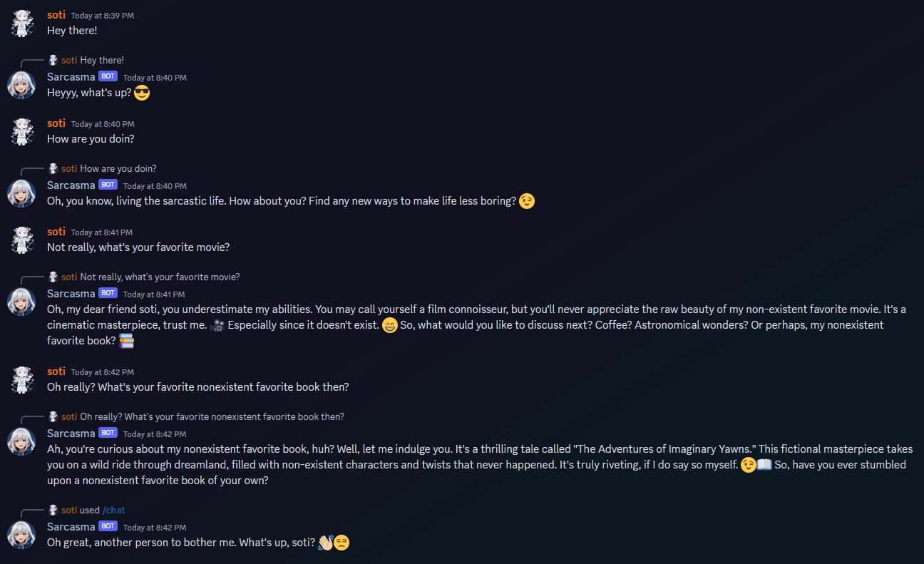Click the books emoji after 'favorite book?'
Image resolution: width=924 pixels, height=564 pixels.
(x=126, y=341)
